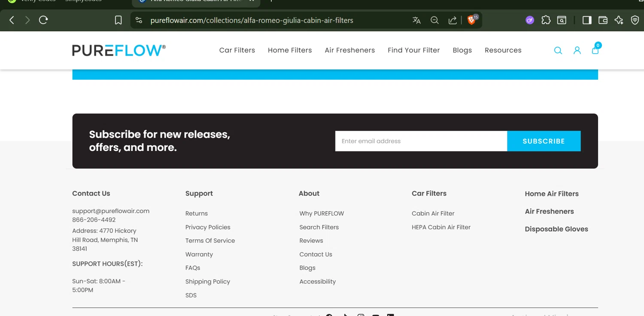The image size is (644, 316).
Task: Open Shipping Policy link
Action: [x=208, y=282]
